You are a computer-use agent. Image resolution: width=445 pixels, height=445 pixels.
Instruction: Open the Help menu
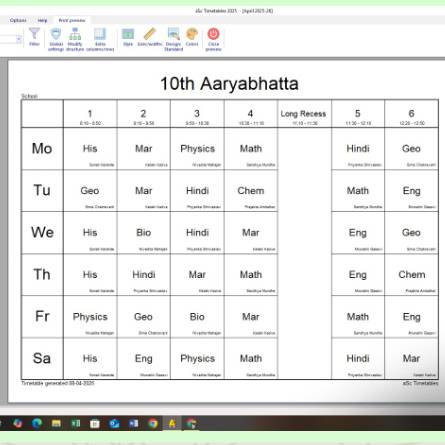(42, 20)
